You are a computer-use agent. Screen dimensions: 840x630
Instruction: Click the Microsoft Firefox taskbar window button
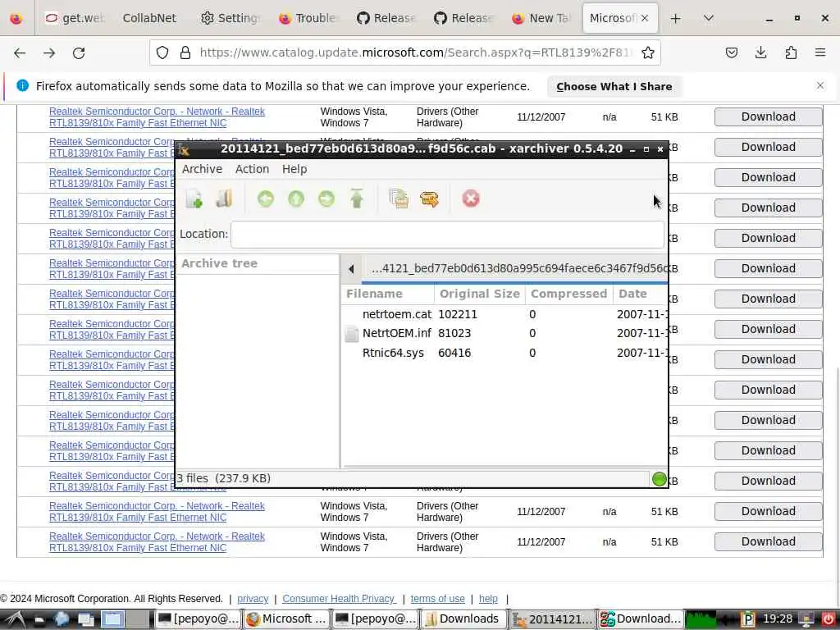coord(286,619)
